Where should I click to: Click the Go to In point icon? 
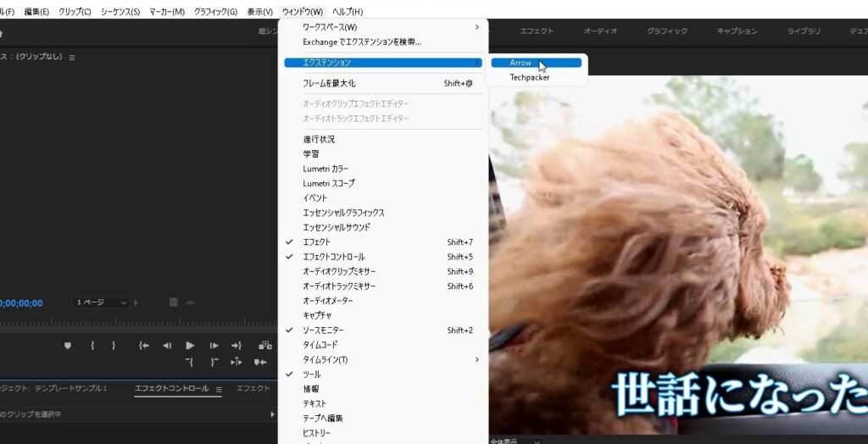click(144, 346)
